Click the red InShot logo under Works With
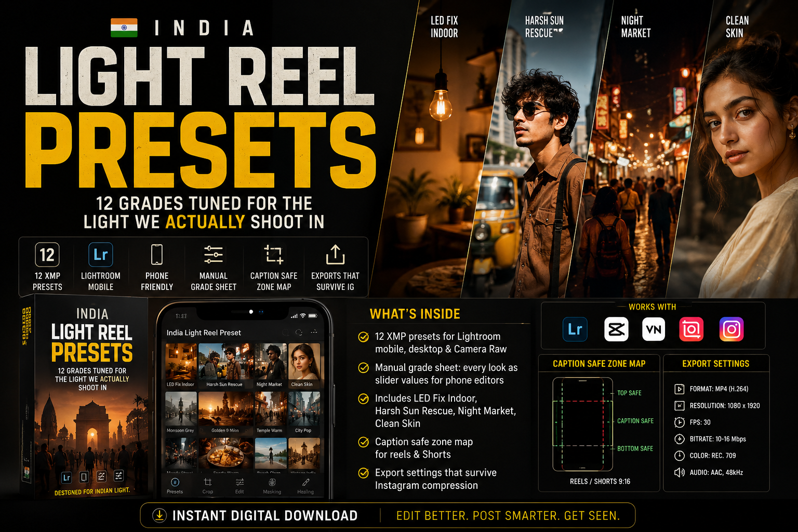The height and width of the screenshot is (532, 798). coord(691,329)
